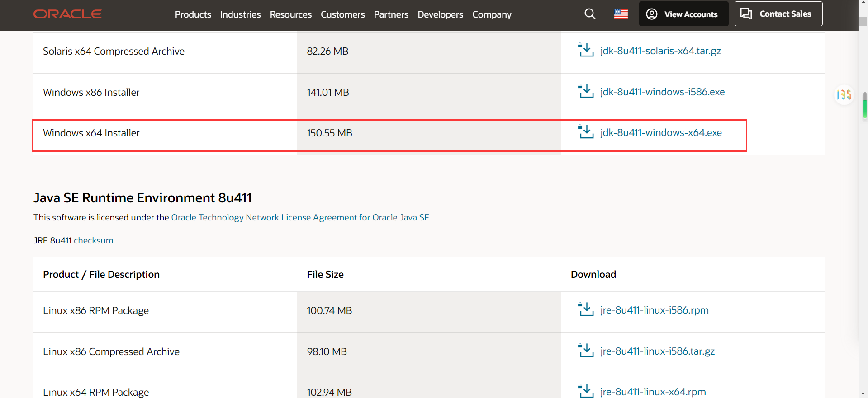Viewport: 868px width, 398px height.
Task: Click the Oracle logo
Action: coord(67,14)
